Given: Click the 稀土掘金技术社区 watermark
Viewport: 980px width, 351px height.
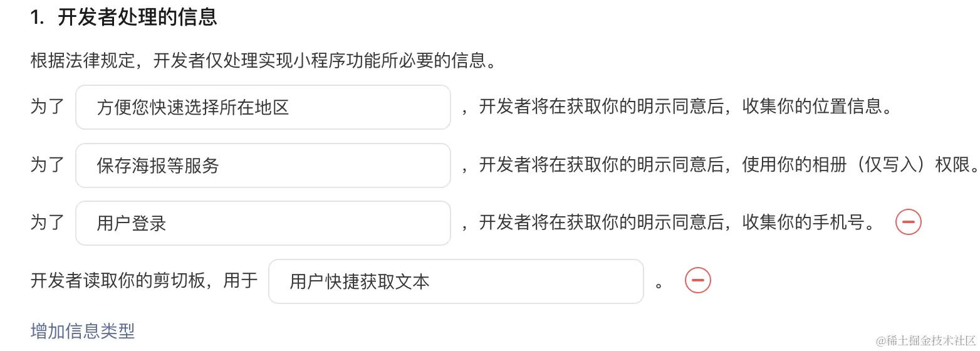Looking at the screenshot, I should pyautogui.click(x=925, y=340).
